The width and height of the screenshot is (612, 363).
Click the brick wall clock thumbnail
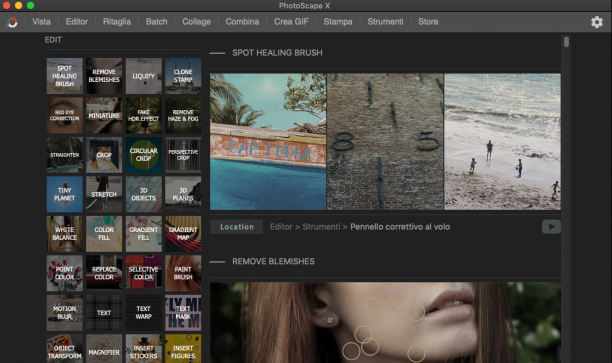385,142
